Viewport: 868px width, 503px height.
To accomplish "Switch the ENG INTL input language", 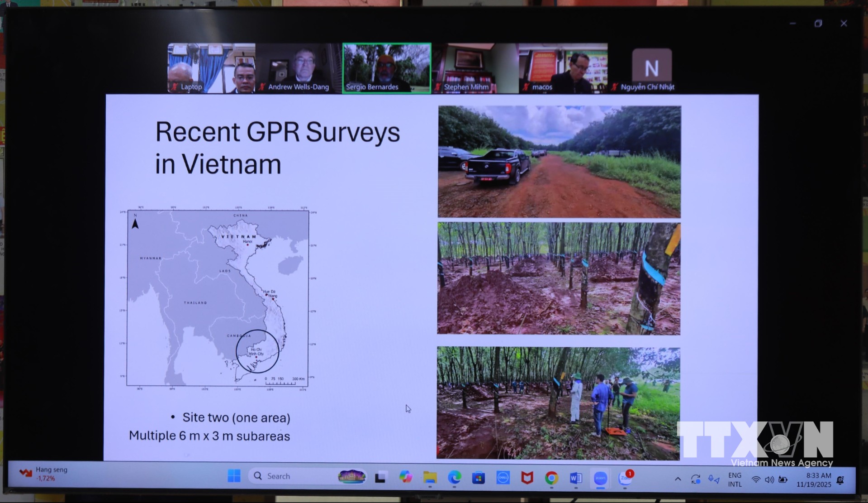I will [735, 480].
